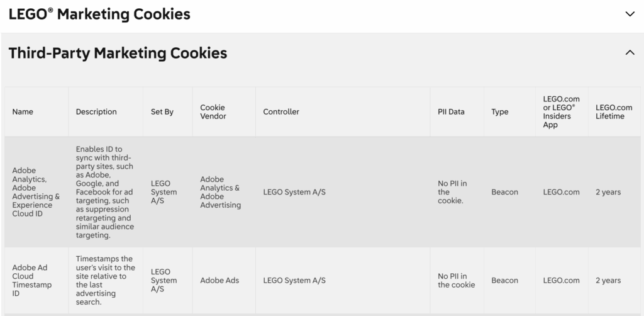The width and height of the screenshot is (644, 316).
Task: Select the Adobe Ad Cloud Timestamp ID name
Action: click(31, 280)
